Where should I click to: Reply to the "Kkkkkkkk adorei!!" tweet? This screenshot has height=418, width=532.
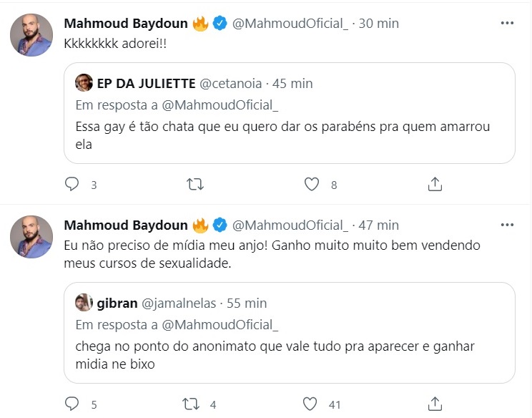click(72, 185)
